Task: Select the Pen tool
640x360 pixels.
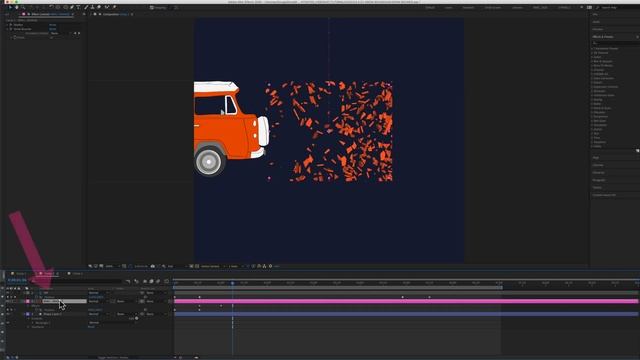Action: click(71, 7)
